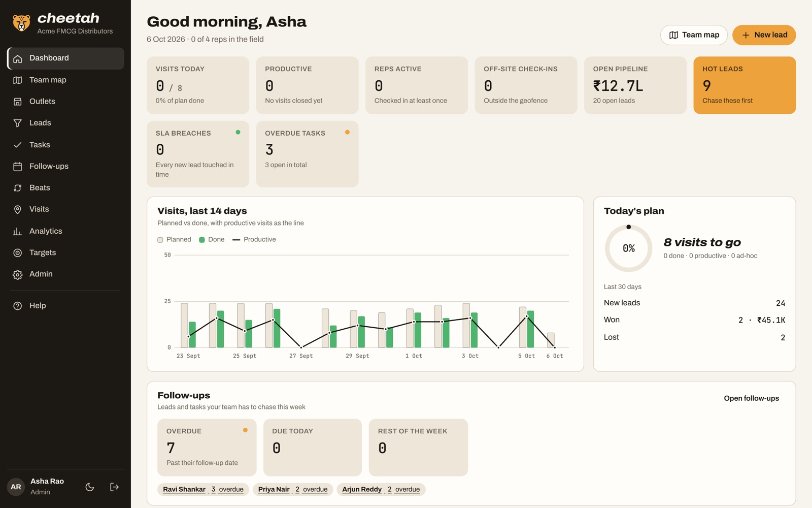This screenshot has height=508, width=812.
Task: Click the Visits location pin icon
Action: pos(18,209)
